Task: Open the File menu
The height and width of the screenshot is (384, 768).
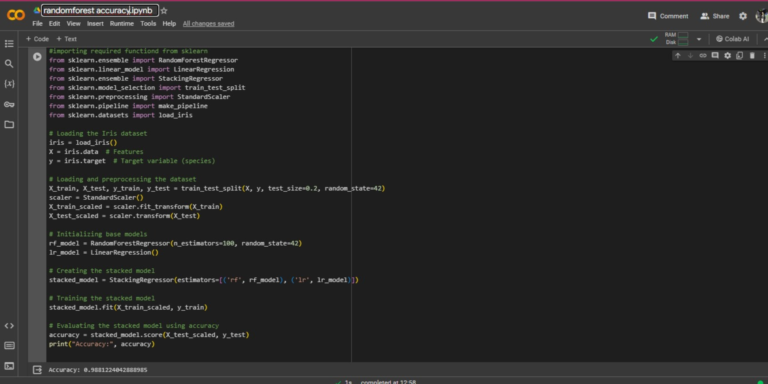Action: coord(37,24)
